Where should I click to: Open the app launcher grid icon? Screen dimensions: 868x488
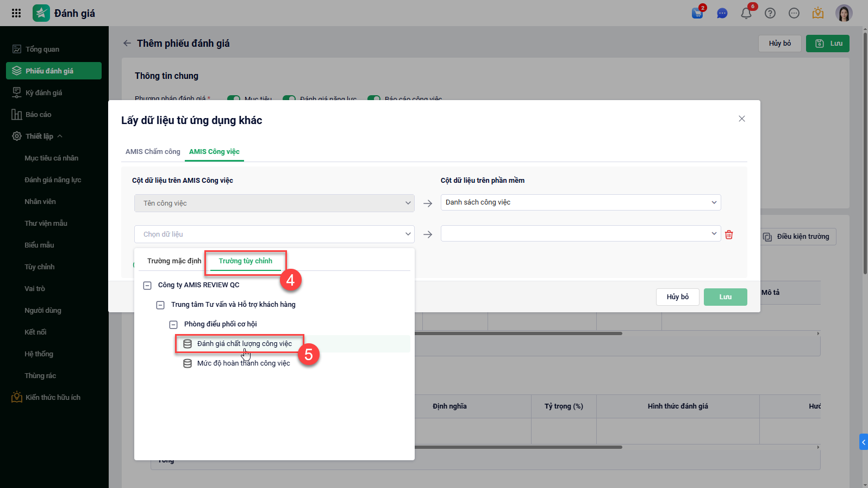[16, 13]
